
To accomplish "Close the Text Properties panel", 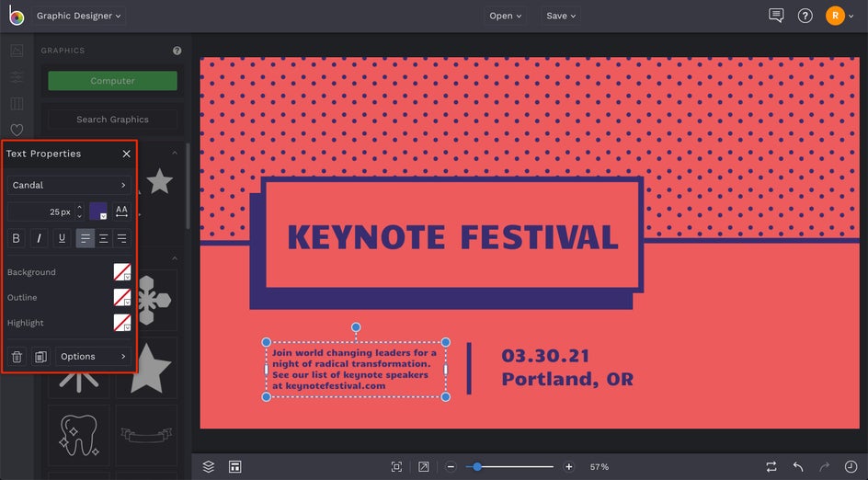I will 126,154.
